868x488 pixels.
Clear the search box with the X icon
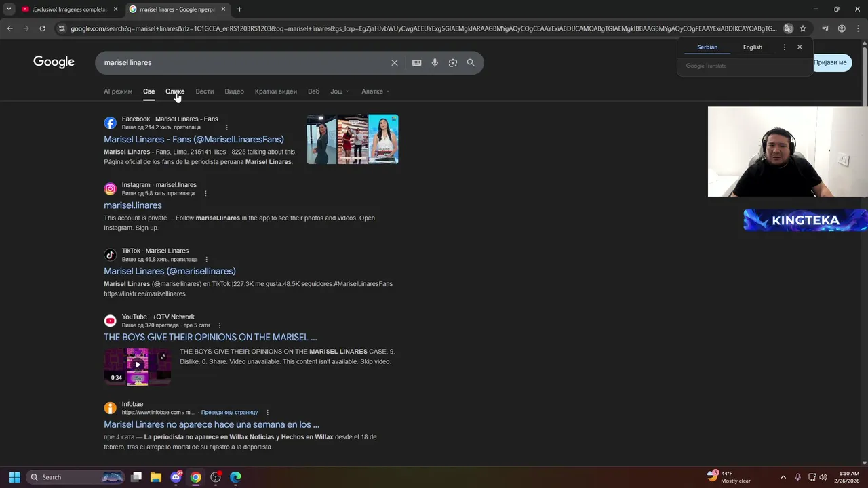(395, 63)
